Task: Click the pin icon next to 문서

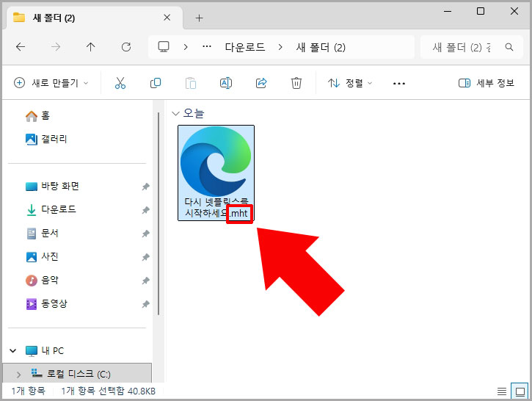Action: pos(145,234)
